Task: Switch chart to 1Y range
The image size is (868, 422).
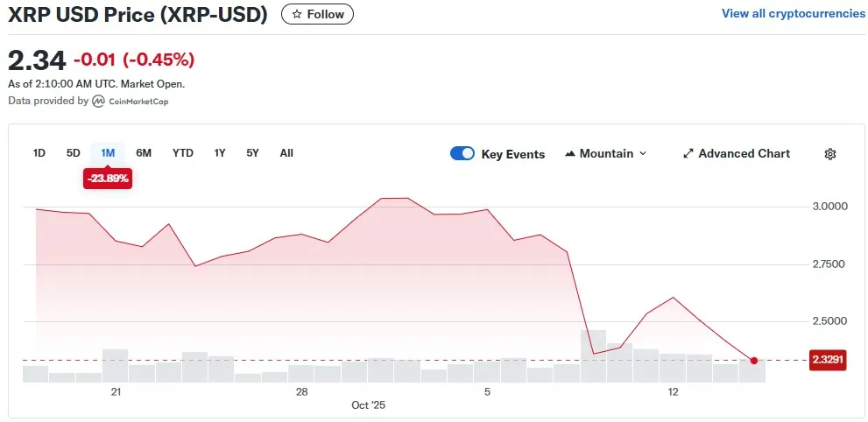Action: (x=220, y=153)
